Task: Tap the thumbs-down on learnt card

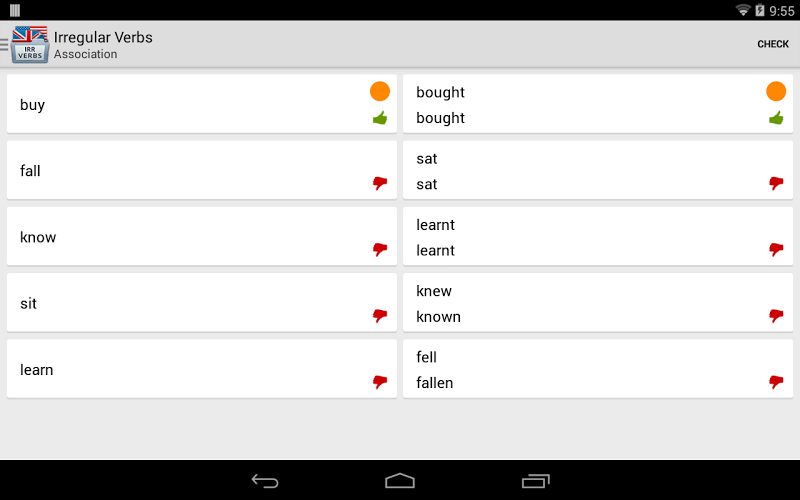Action: (776, 250)
